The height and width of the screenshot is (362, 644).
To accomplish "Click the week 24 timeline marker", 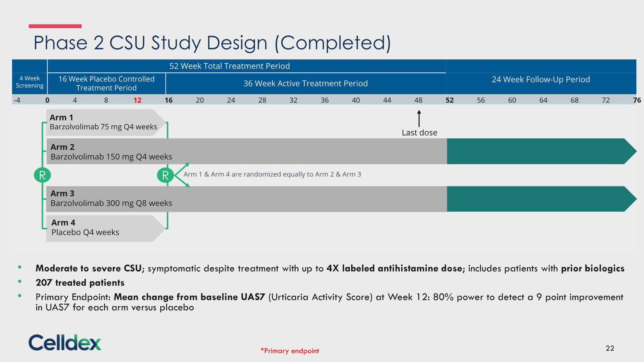I will click(x=231, y=100).
